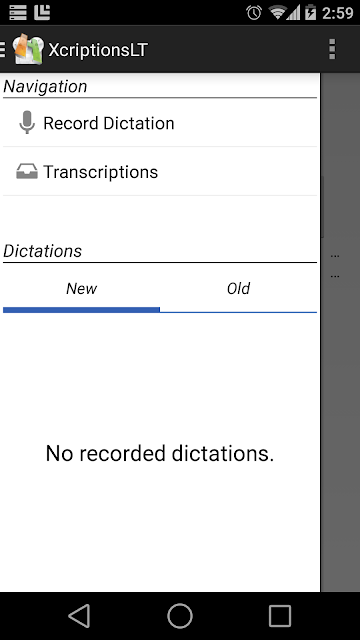
Task: Tap the Android recent apps square button
Action: 280,616
